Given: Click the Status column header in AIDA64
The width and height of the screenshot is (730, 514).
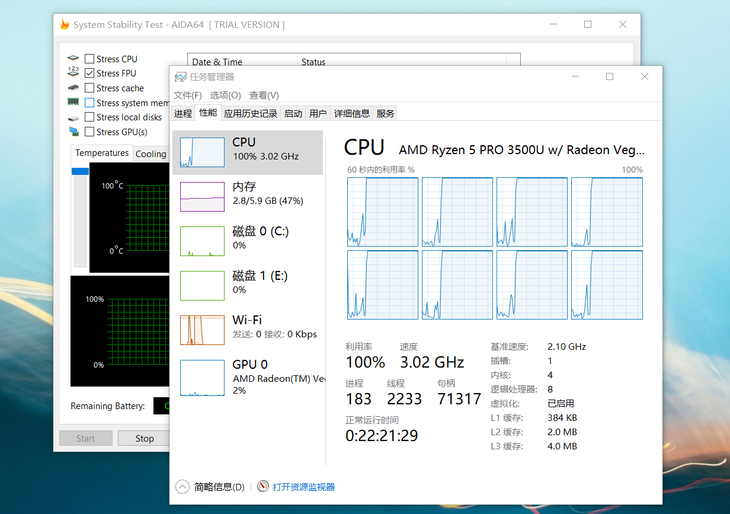Looking at the screenshot, I should point(402,61).
